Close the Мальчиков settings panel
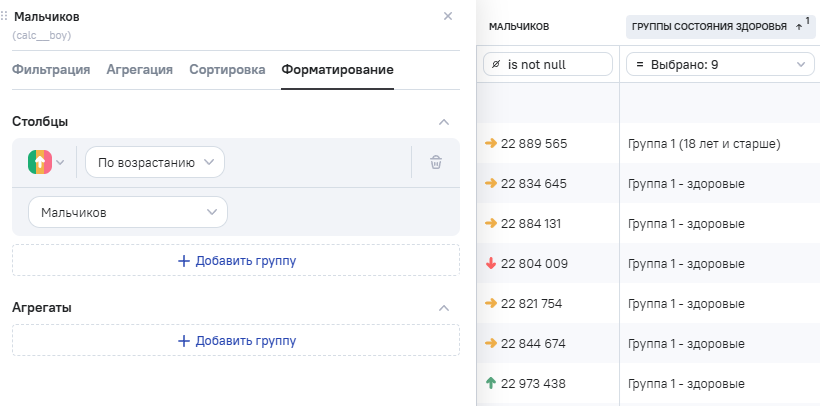This screenshot has width=820, height=406. 447,16
